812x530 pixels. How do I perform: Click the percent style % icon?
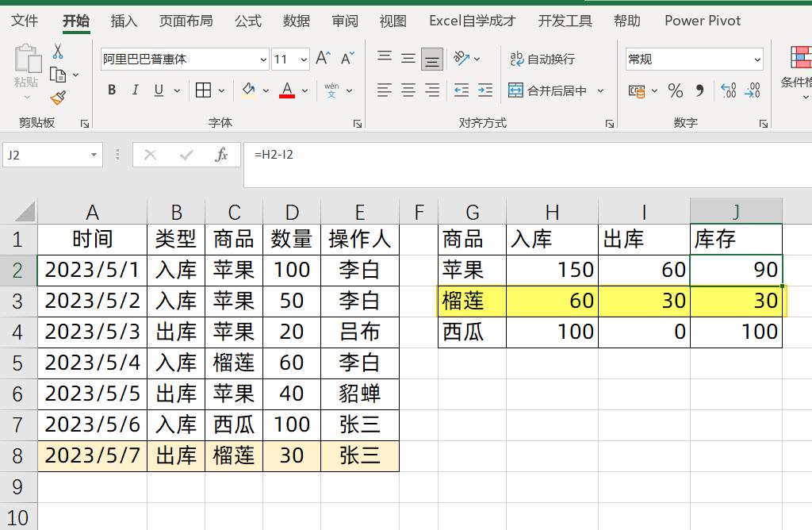[x=676, y=90]
